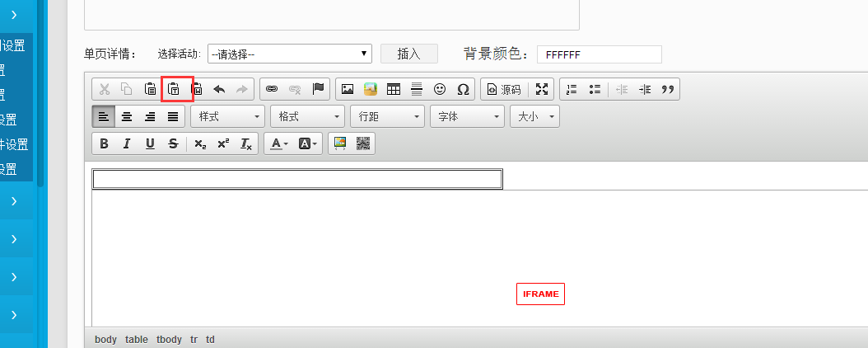The height and width of the screenshot is (348, 868).
Task: Maximize the editor with the fullscreen icon
Action: coord(541,89)
